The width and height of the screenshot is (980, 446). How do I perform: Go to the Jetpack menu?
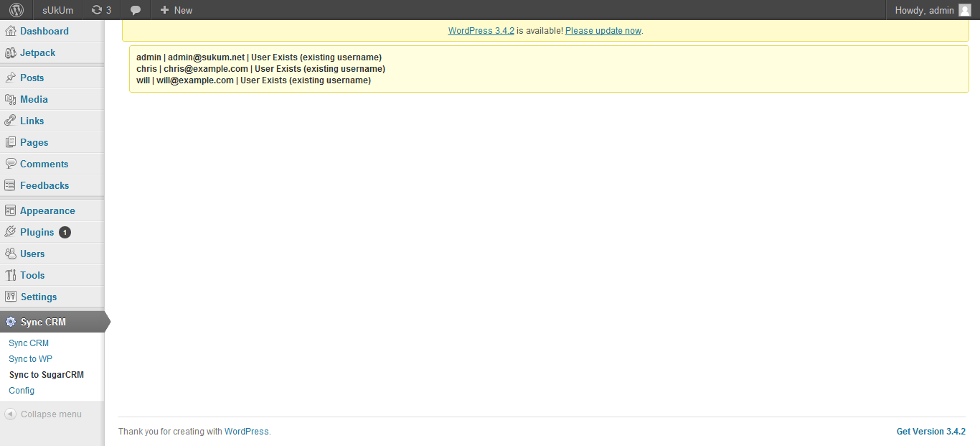[x=37, y=52]
